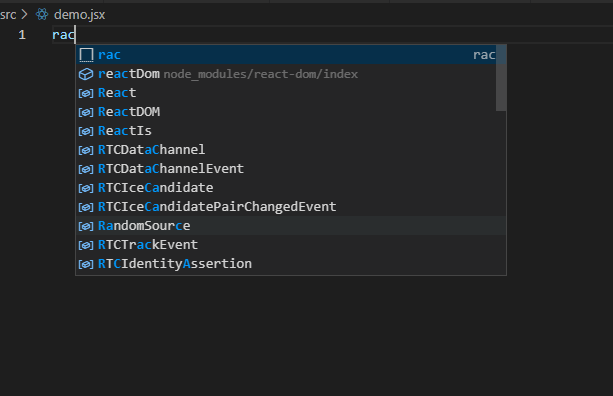The height and width of the screenshot is (396, 613).
Task: Click the variable icon beside RTCTrackEvent
Action: coord(86,245)
